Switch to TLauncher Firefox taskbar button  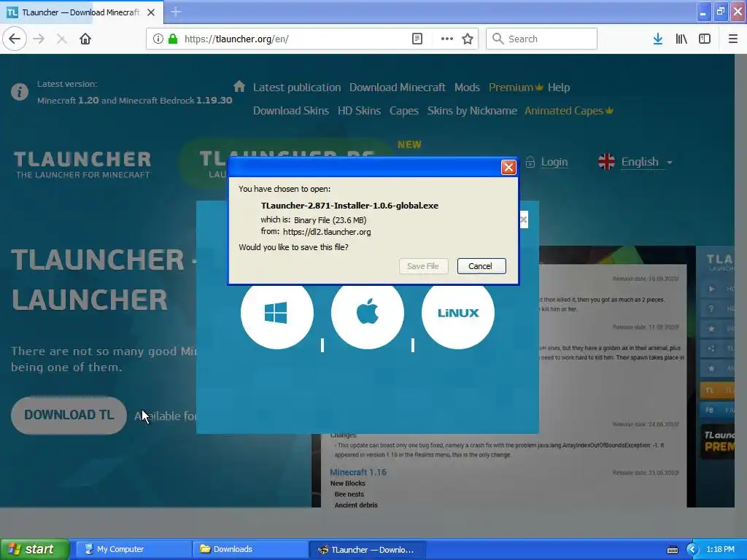(x=368, y=549)
